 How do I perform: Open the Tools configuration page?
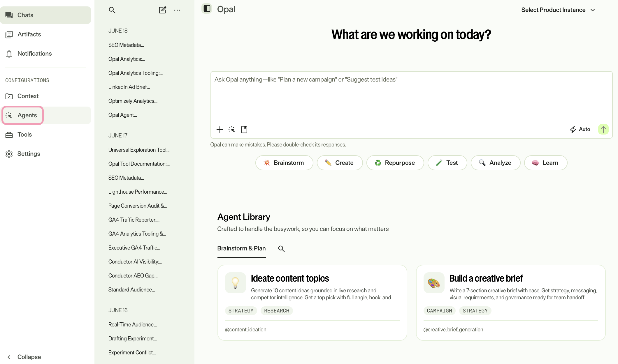click(x=45, y=135)
